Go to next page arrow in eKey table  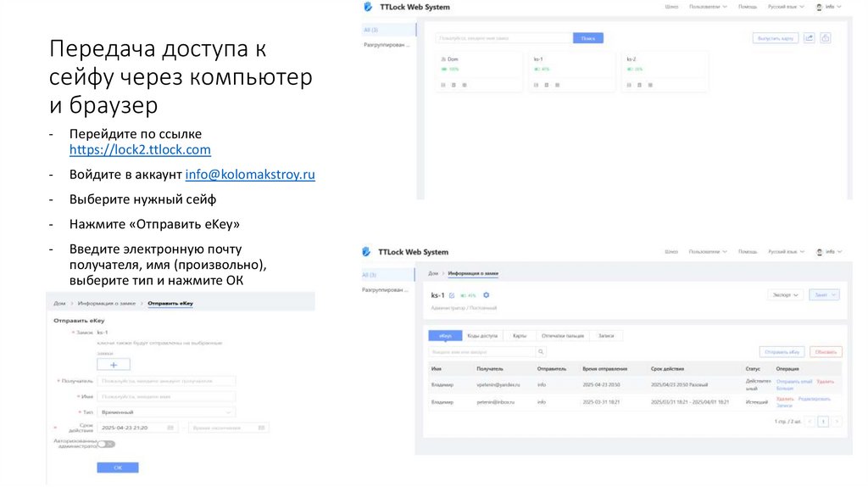(837, 422)
